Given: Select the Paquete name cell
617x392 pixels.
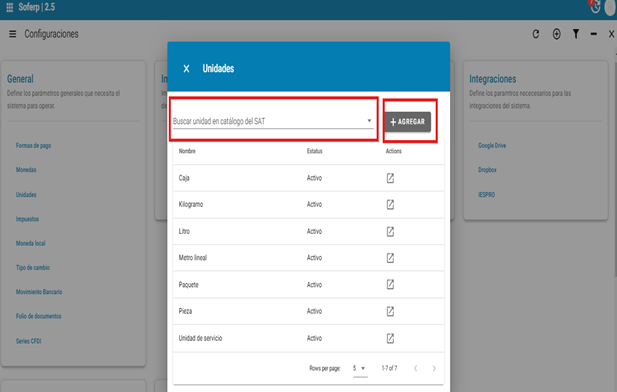Looking at the screenshot, I should tap(188, 285).
